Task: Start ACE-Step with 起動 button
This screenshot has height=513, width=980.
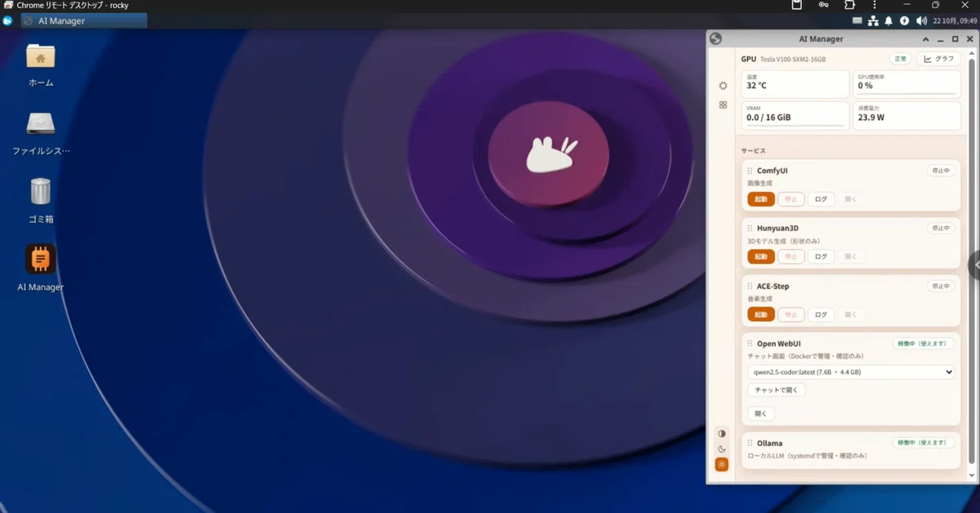Action: pos(761,314)
